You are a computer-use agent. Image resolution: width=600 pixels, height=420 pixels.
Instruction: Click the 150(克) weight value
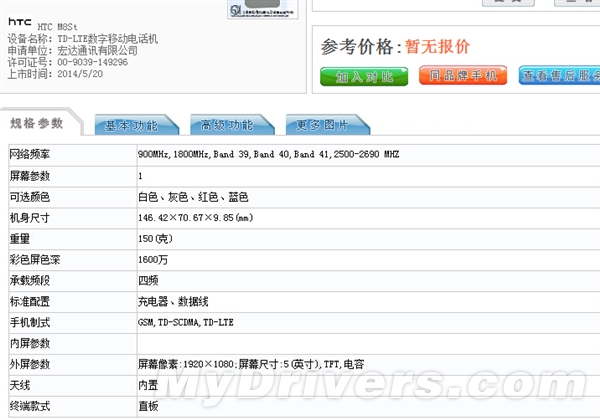[155, 239]
